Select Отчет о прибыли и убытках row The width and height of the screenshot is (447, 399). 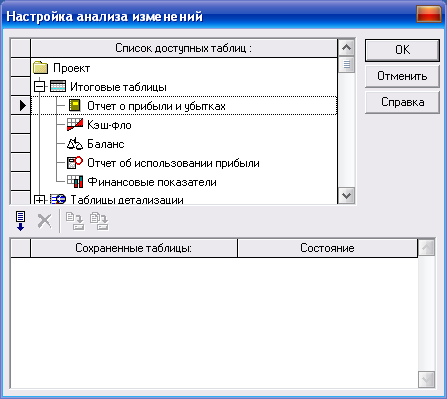[184, 106]
